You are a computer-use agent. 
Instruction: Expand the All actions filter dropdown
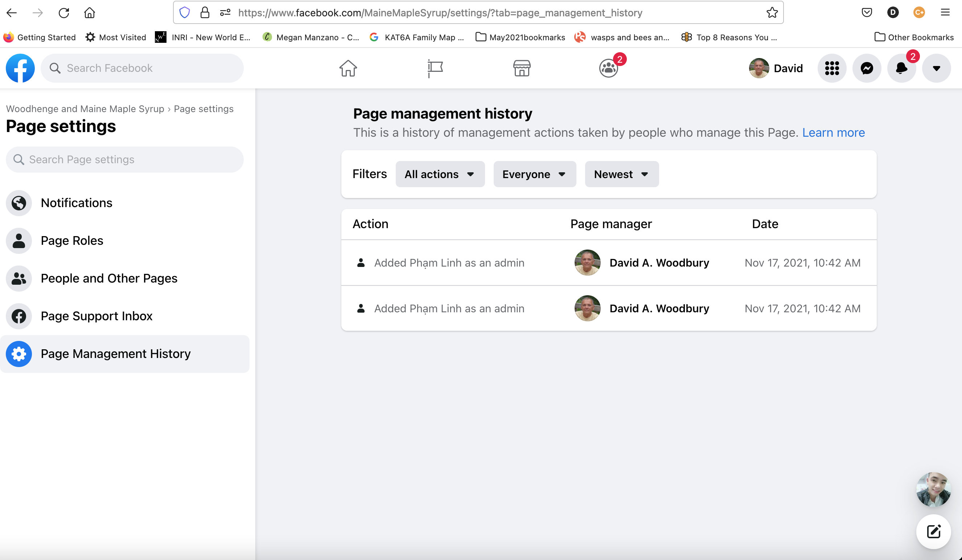440,174
